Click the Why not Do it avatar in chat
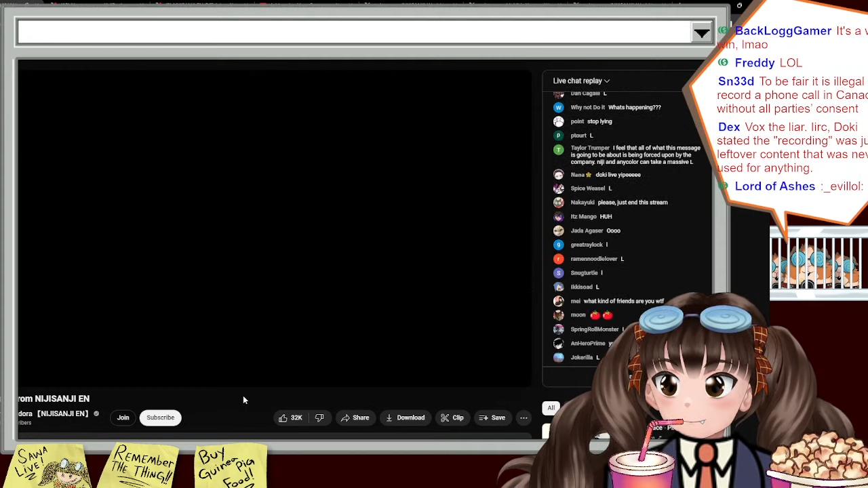868x488 pixels. pyautogui.click(x=558, y=107)
